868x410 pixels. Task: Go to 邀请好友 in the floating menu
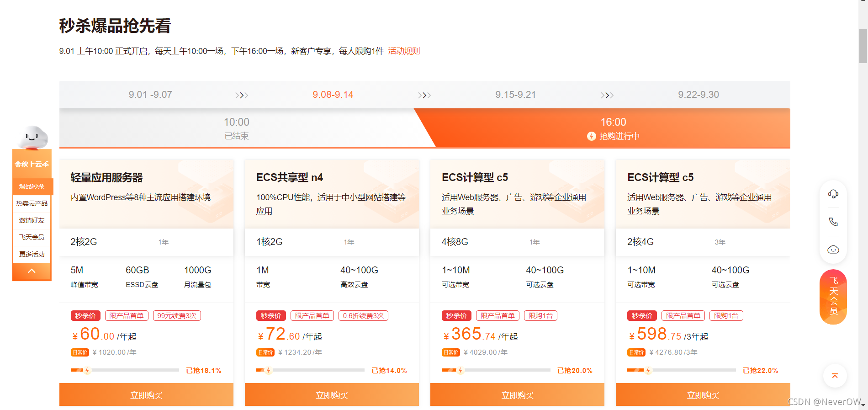click(32, 220)
